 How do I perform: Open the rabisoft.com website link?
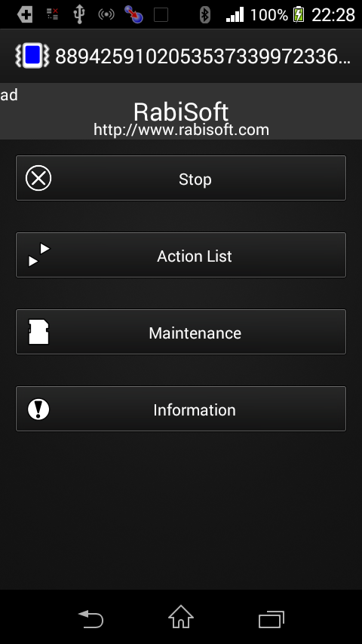coord(181,130)
